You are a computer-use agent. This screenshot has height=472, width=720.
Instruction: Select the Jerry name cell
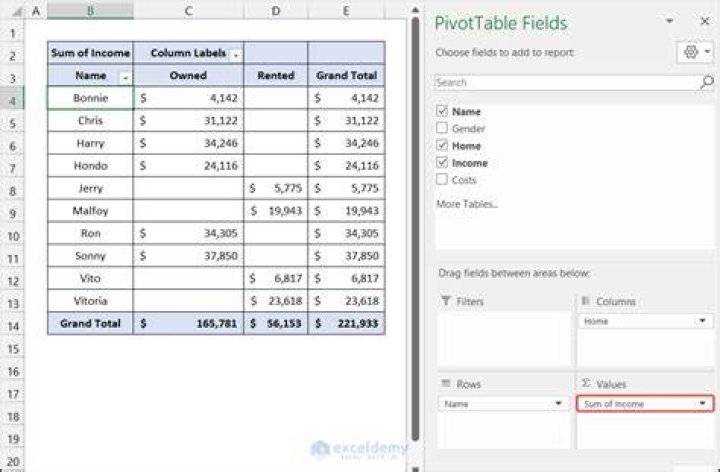coord(90,188)
